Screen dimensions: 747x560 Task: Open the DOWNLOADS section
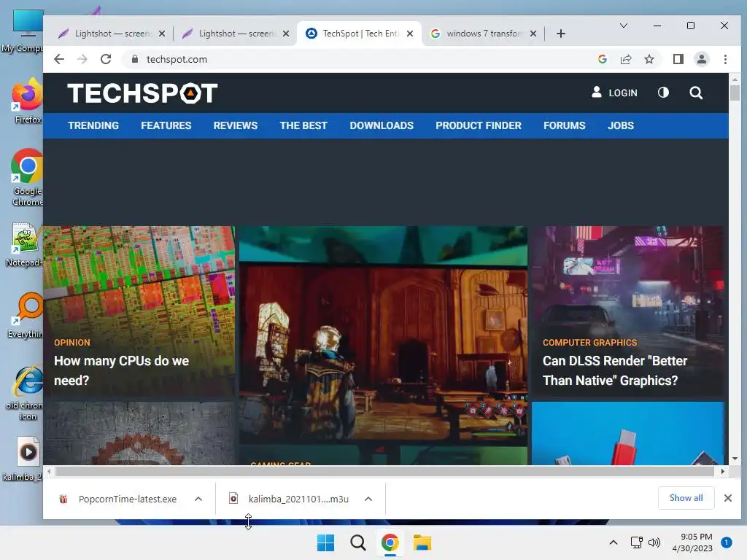coord(382,125)
